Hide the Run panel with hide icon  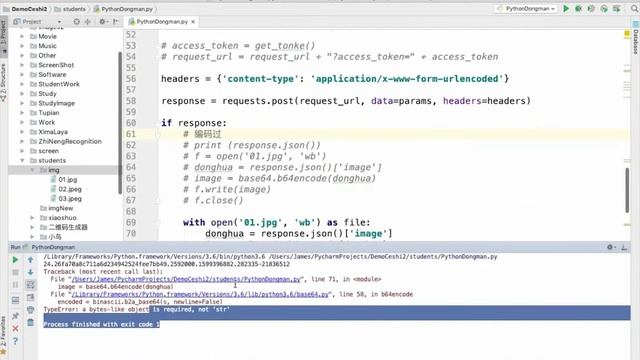(x=624, y=247)
